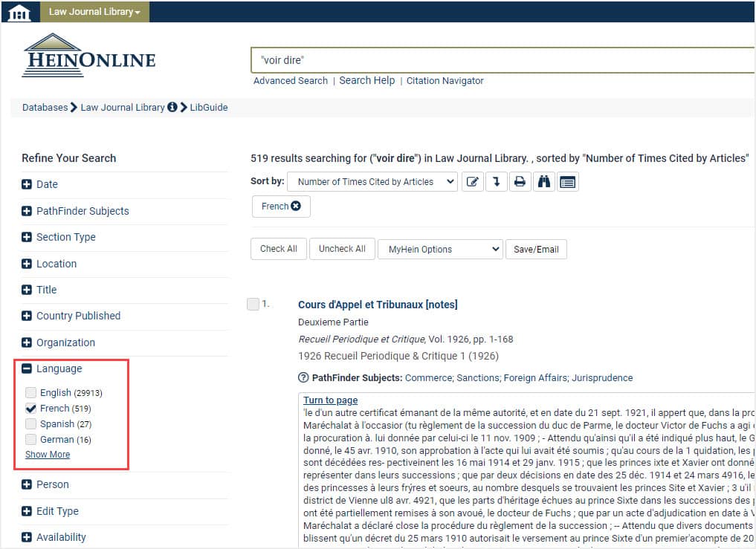Click the PathFinder Subjects help icon
The height and width of the screenshot is (549, 756).
tap(303, 377)
